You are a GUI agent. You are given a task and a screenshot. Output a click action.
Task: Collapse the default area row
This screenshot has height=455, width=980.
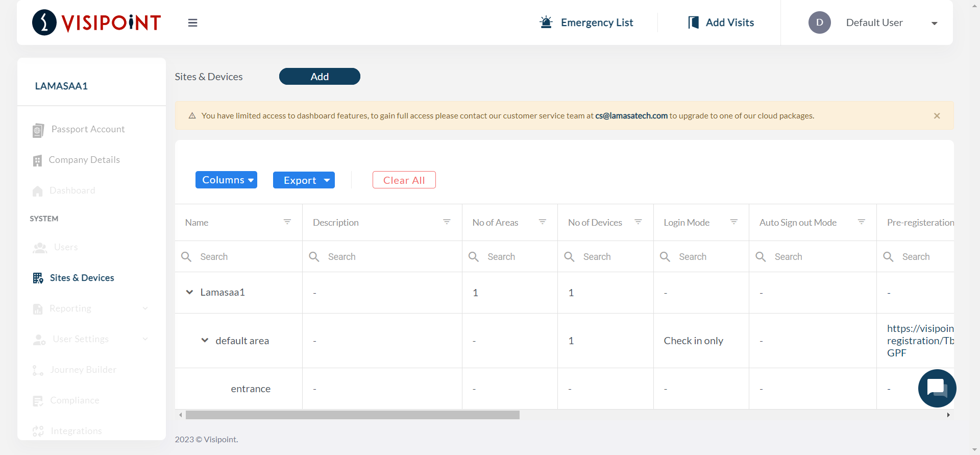205,341
